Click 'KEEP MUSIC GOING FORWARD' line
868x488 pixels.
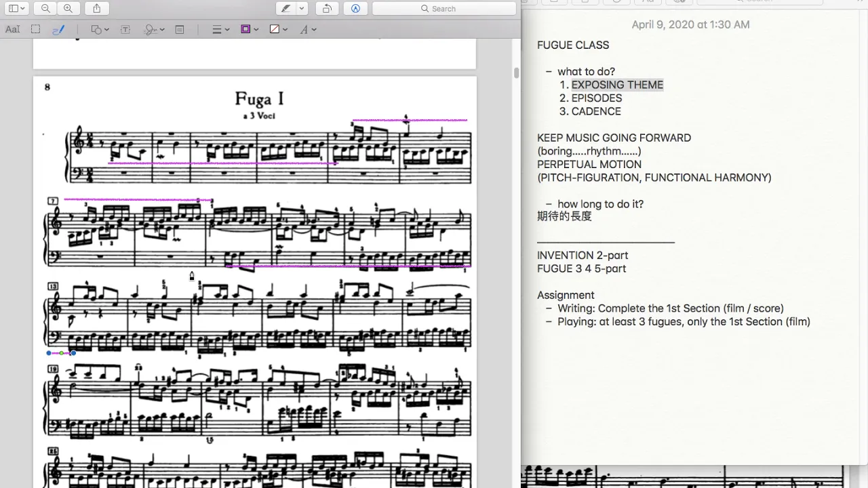(x=614, y=138)
